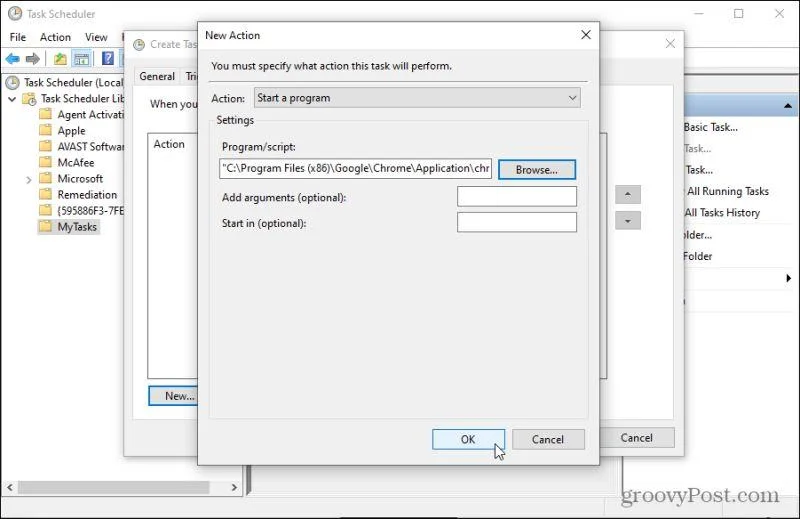
Task: Click left arrow of the horizontal scrollbar
Action: (x=10, y=487)
